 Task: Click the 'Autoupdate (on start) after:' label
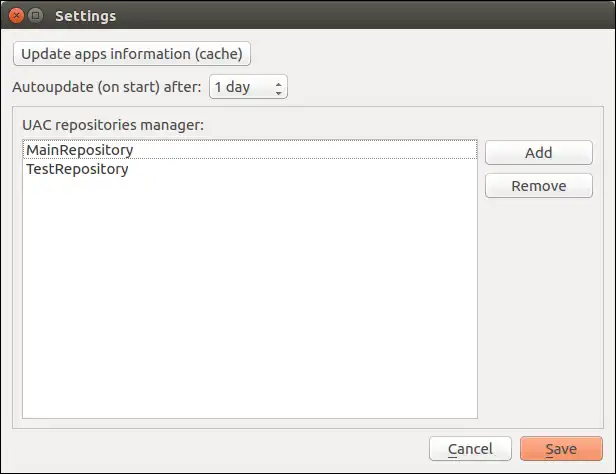[x=106, y=87]
